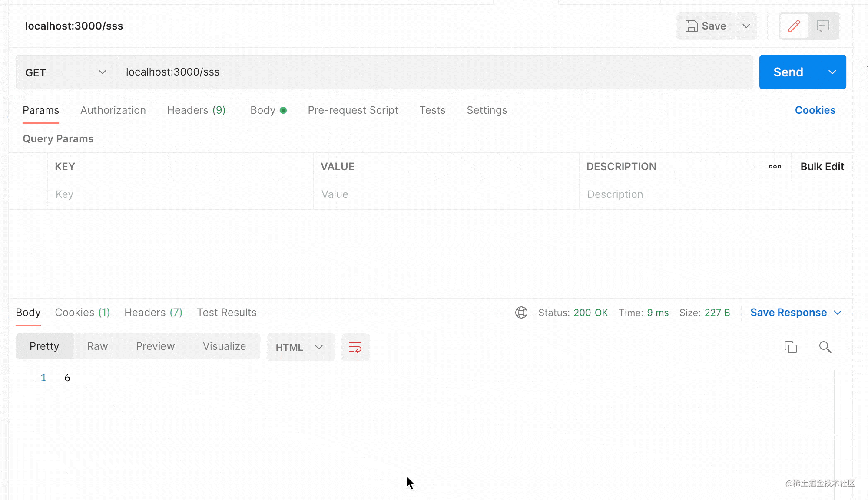Open the comments icon
The height and width of the screenshot is (500, 868).
click(822, 26)
